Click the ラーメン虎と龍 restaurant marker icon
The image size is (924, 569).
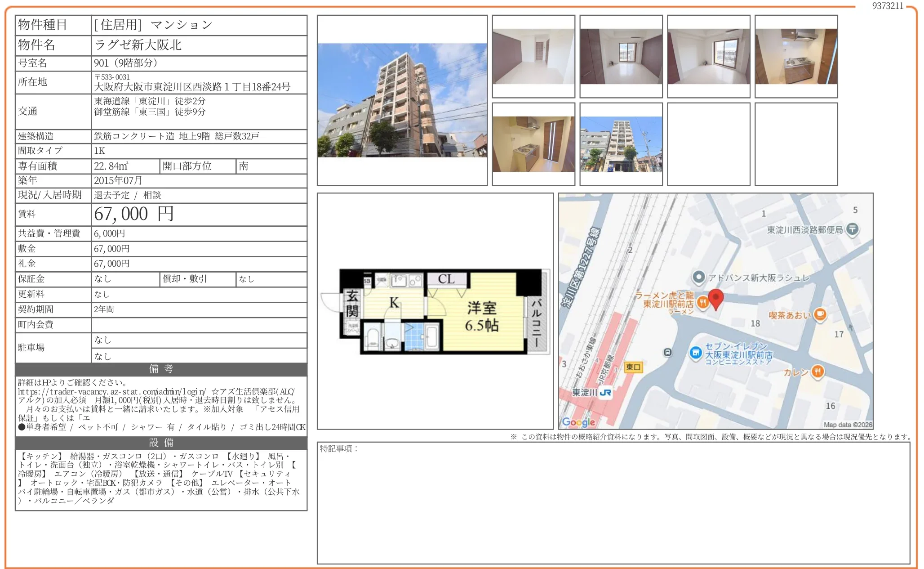(702, 303)
